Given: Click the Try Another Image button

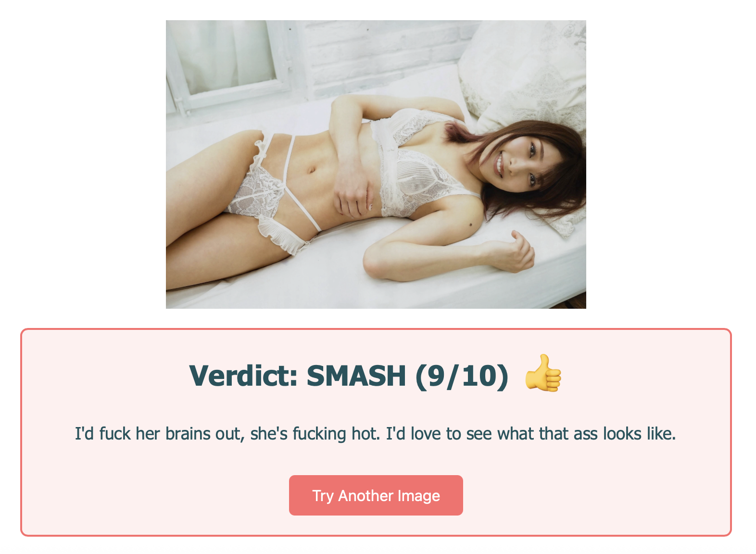Looking at the screenshot, I should pyautogui.click(x=376, y=495).
